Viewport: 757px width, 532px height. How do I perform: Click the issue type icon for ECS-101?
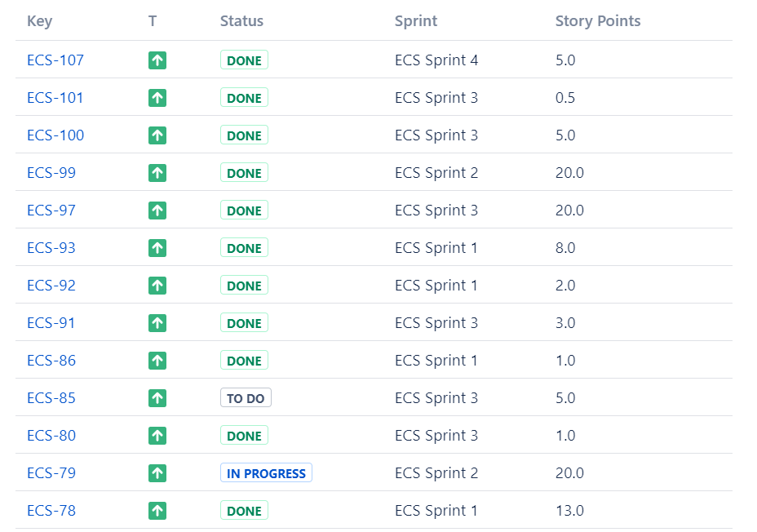pos(157,98)
